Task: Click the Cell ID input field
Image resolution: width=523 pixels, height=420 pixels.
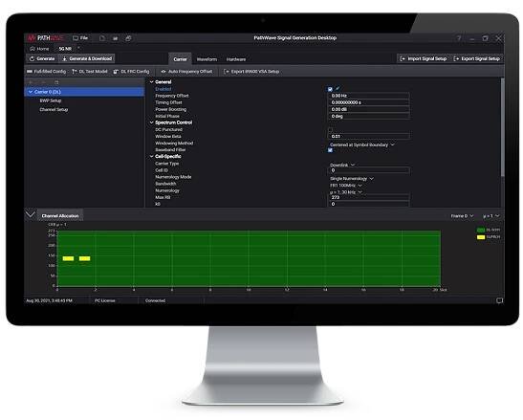Action: (369, 170)
